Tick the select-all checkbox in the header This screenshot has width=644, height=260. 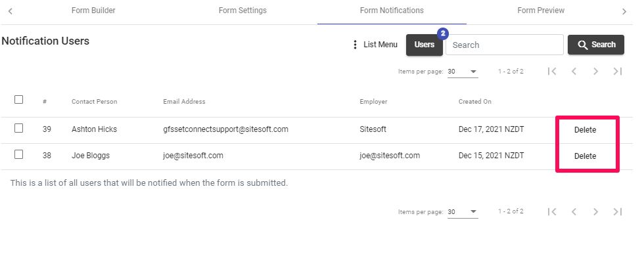(18, 100)
